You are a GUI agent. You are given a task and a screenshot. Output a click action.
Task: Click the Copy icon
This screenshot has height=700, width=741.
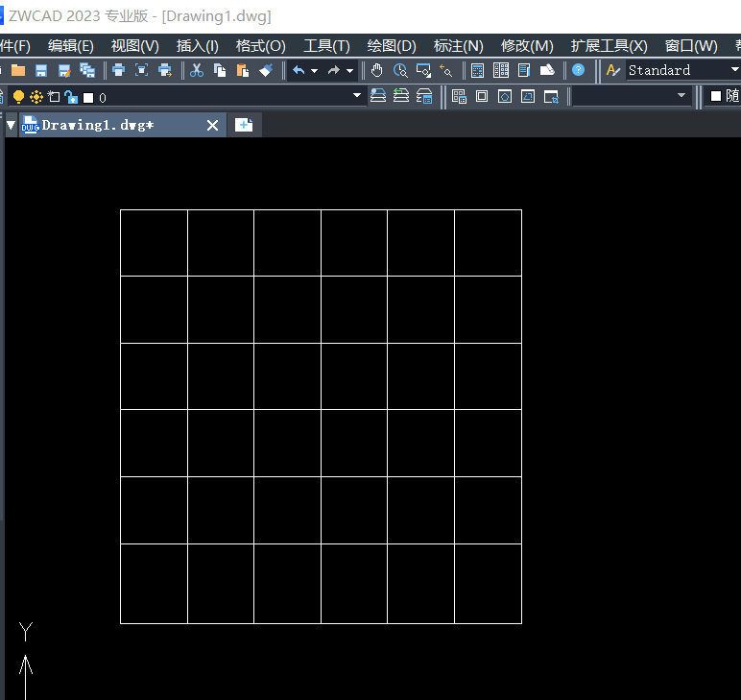(220, 70)
